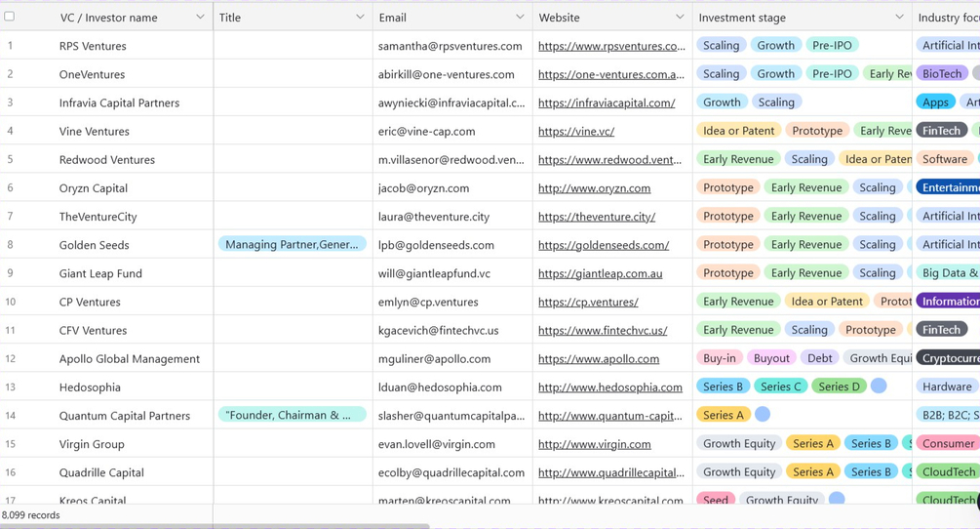Open the goldenseeds.com website link
980x529 pixels.
(604, 245)
